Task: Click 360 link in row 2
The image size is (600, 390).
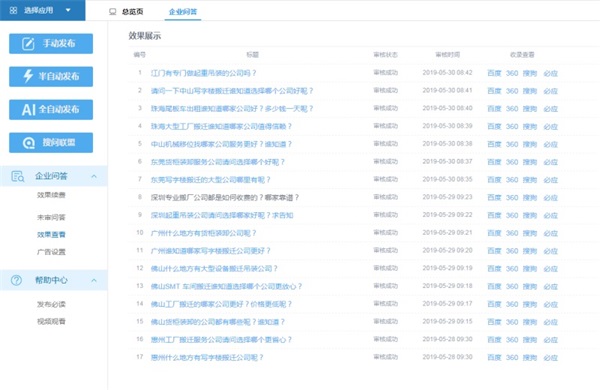Action: point(512,91)
